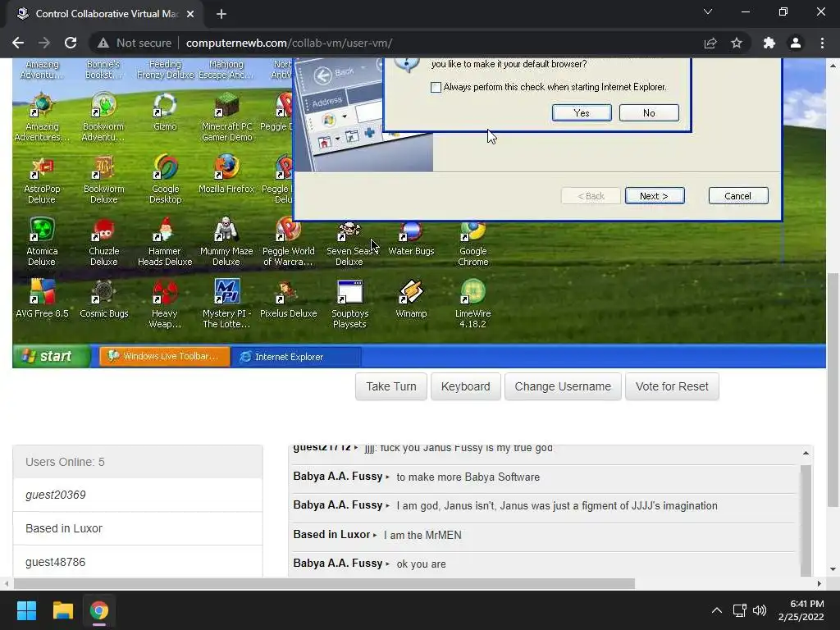Open the on-screen Keyboard button
840x630 pixels.
[466, 386]
